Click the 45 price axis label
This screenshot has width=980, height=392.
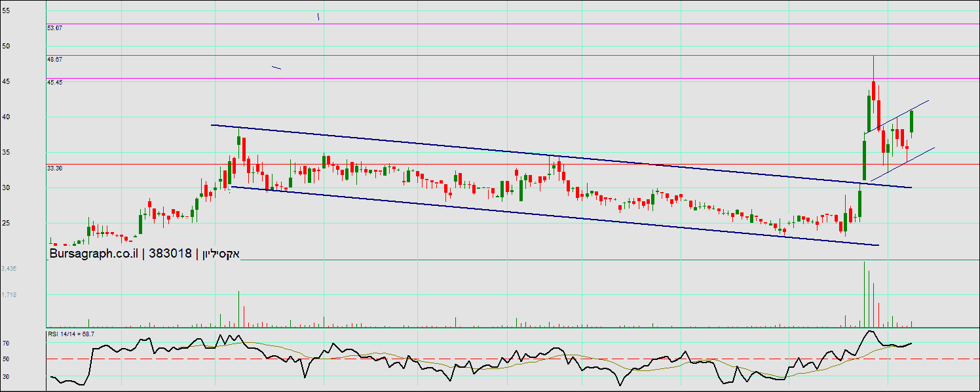(6, 81)
